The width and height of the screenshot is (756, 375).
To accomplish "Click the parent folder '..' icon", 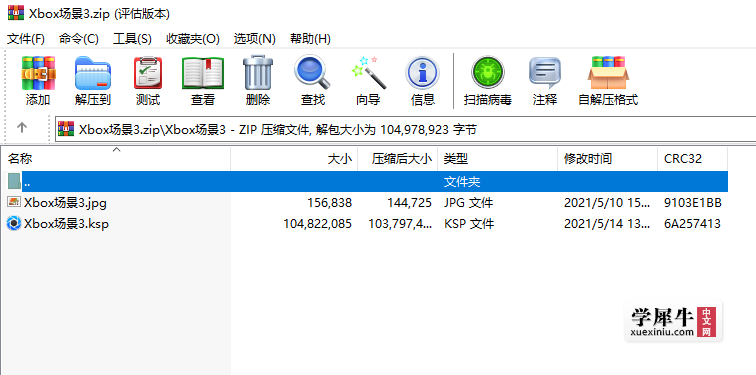I will pos(14,181).
